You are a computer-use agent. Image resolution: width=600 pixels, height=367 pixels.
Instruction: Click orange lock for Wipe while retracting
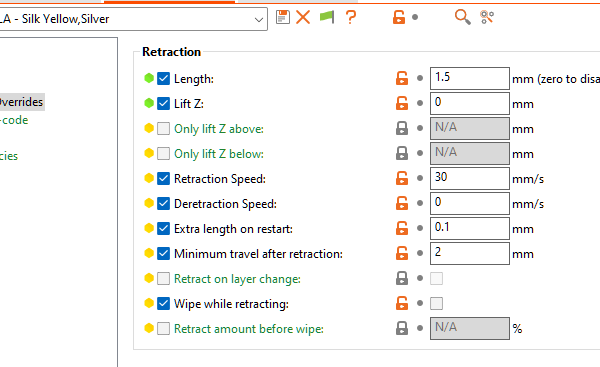tap(402, 303)
